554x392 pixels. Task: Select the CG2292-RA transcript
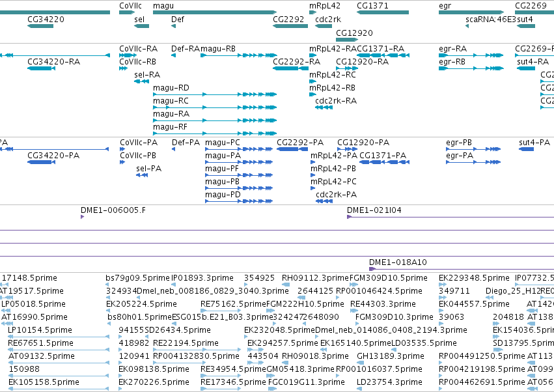[x=290, y=68]
